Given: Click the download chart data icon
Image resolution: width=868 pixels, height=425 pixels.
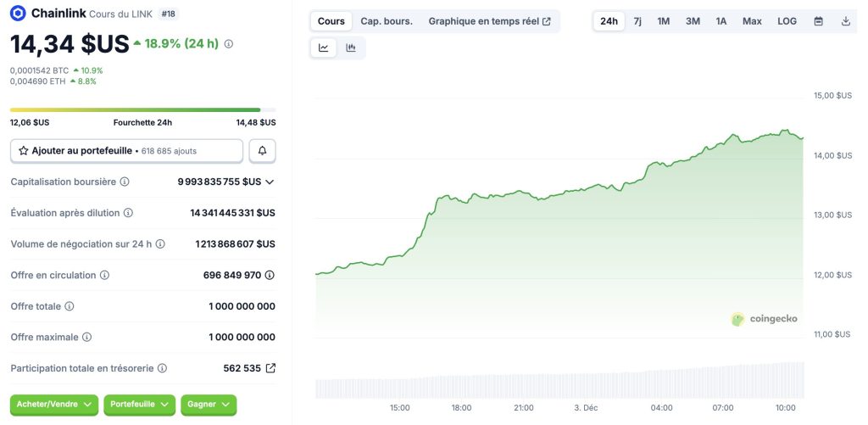Looking at the screenshot, I should click(x=845, y=21).
